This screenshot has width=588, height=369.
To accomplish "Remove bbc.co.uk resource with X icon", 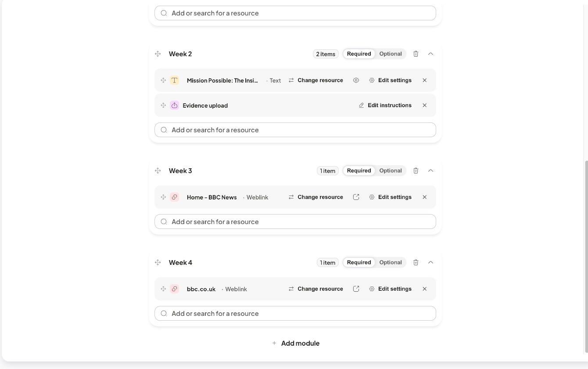I will [x=424, y=289].
